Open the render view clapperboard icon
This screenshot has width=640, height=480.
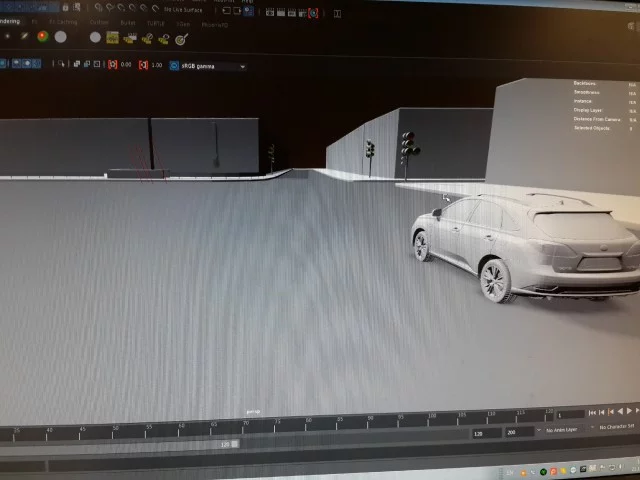pos(270,12)
